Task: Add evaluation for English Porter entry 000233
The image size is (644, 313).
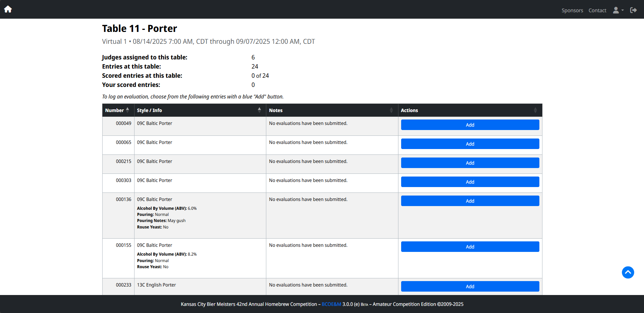Action: point(470,287)
